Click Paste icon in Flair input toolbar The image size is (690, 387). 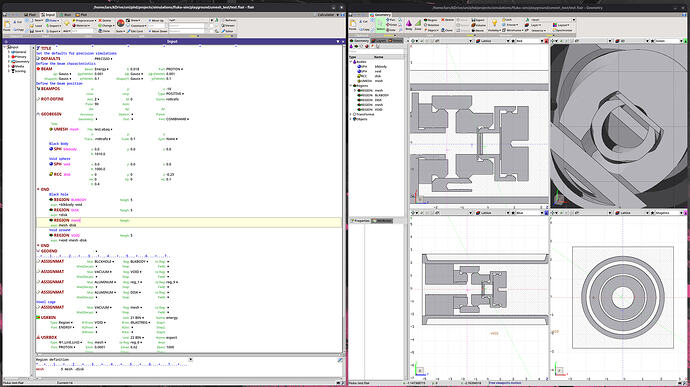point(7,26)
